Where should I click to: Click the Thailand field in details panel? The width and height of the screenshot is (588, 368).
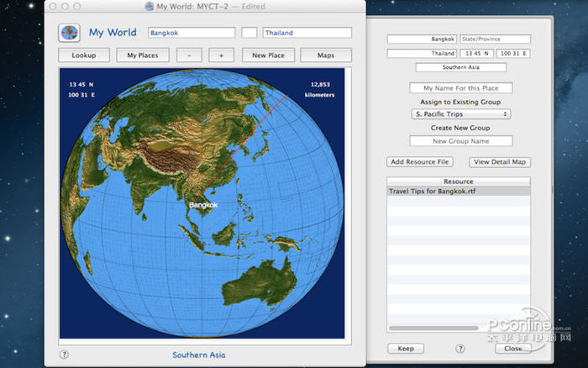coord(422,53)
